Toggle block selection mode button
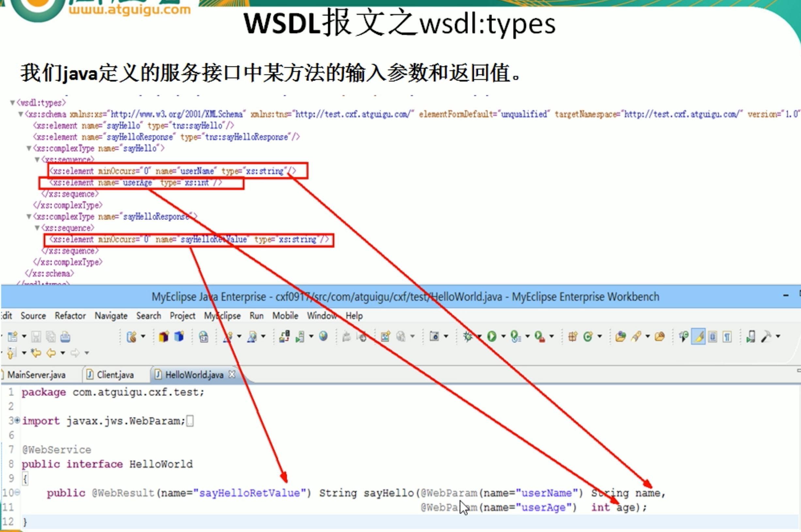The width and height of the screenshot is (801, 532). tap(713, 336)
